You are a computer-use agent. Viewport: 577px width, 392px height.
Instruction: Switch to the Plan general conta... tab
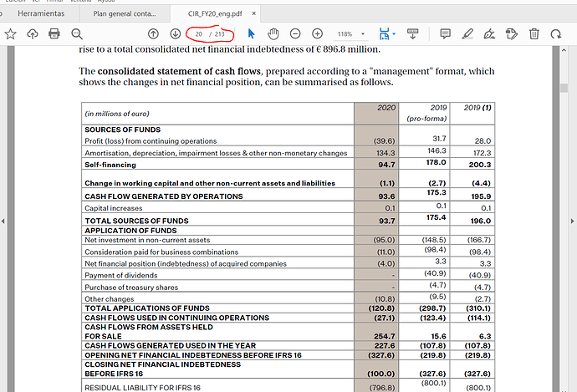coord(125,13)
